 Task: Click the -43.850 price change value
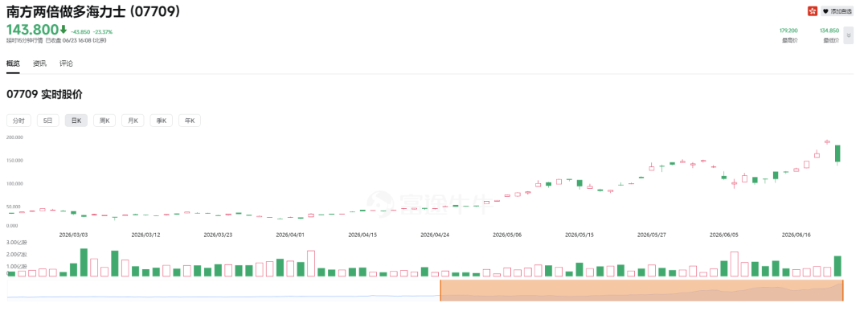tap(80, 31)
